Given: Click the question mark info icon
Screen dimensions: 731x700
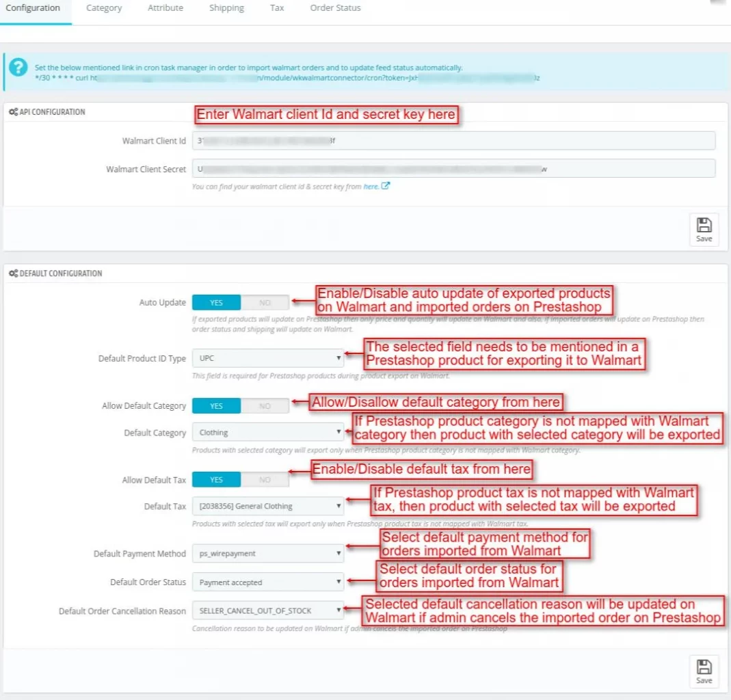Looking at the screenshot, I should [x=18, y=68].
